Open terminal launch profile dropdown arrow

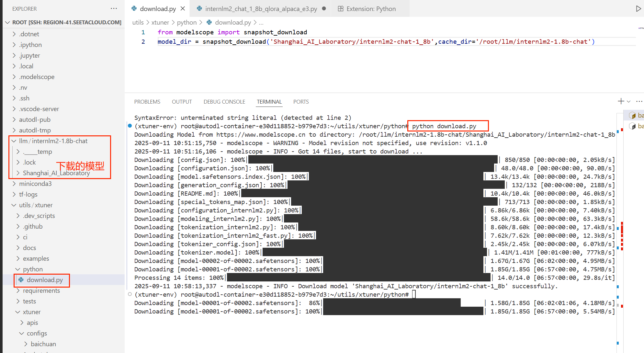click(628, 101)
